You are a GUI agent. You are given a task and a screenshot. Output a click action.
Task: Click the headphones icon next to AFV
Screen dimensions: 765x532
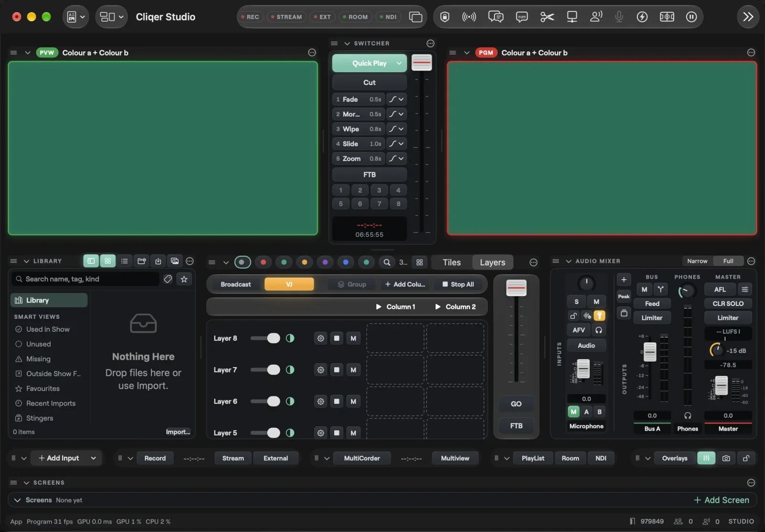click(599, 330)
